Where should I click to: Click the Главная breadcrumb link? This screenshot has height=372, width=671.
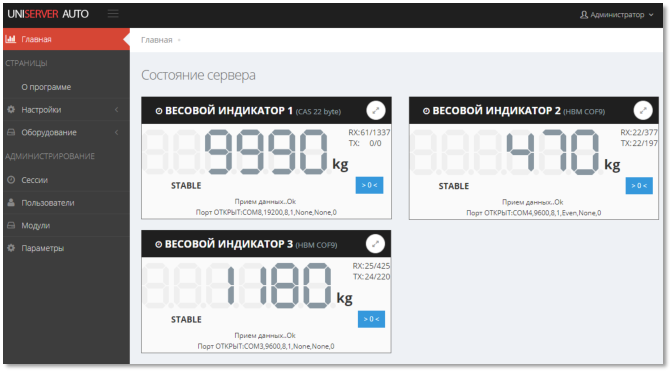tap(157, 40)
